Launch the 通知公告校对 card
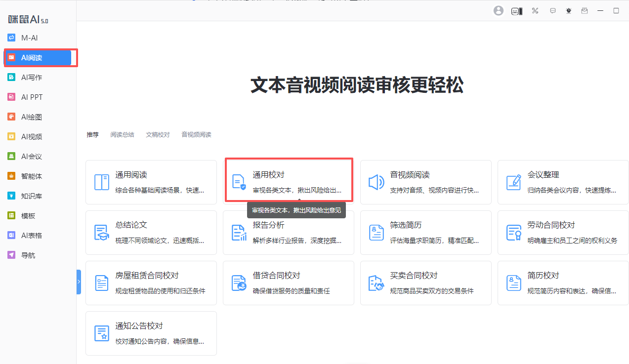Image resolution: width=629 pixels, height=364 pixels. [x=151, y=333]
